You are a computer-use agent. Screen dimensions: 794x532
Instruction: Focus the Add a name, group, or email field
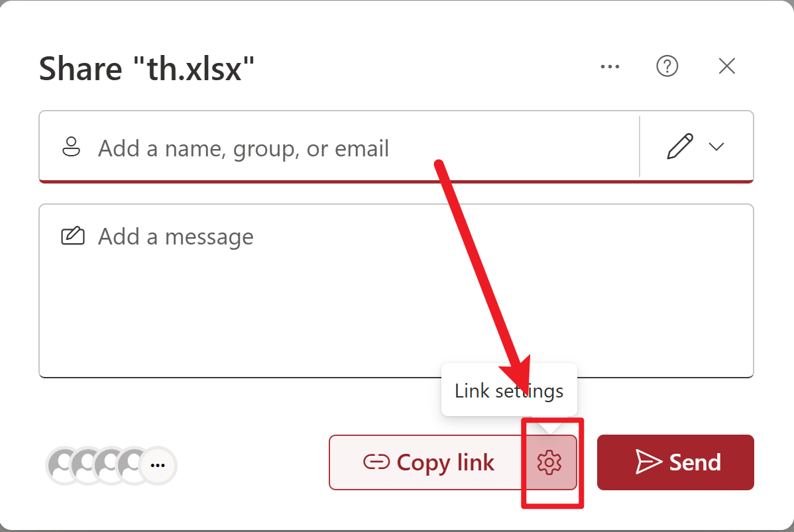(339, 147)
